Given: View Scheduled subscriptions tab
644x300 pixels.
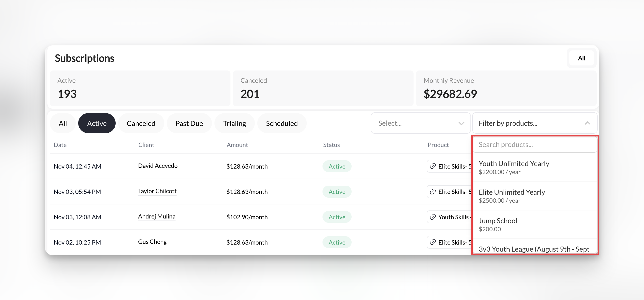Looking at the screenshot, I should click(282, 123).
